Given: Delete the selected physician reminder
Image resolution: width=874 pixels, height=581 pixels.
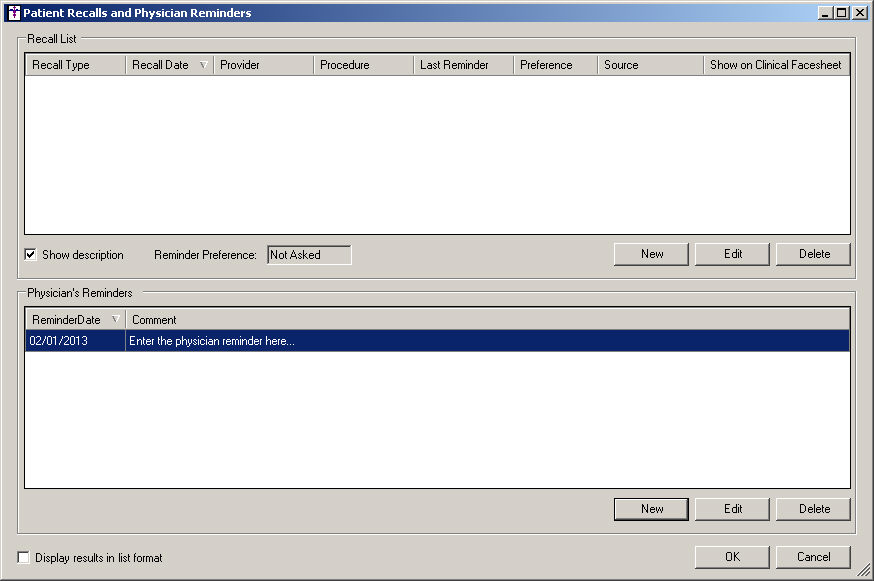Looking at the screenshot, I should coord(814,509).
